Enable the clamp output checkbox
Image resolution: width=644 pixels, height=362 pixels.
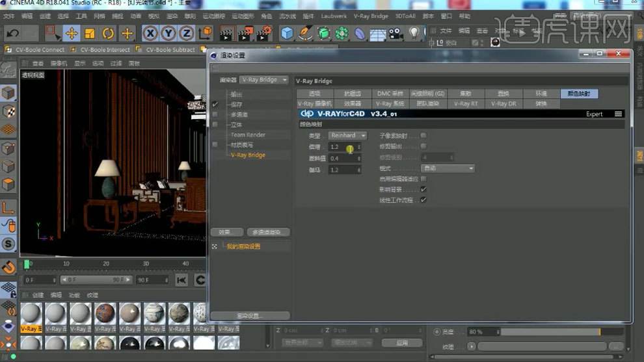point(423,146)
